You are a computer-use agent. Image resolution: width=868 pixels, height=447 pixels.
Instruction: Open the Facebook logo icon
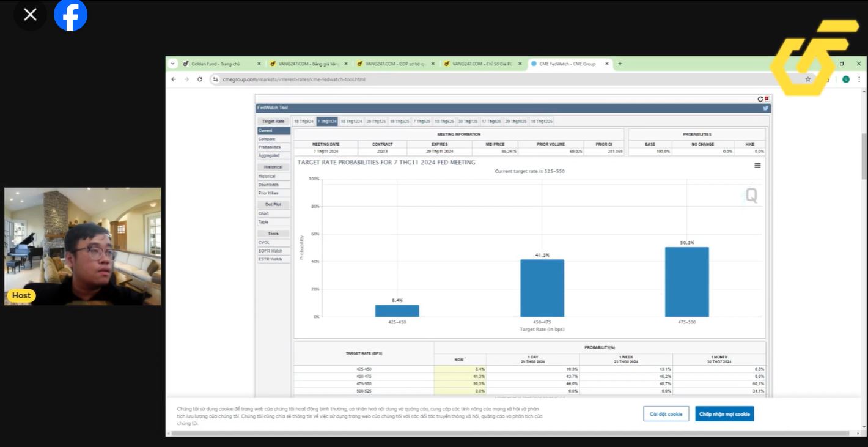coord(70,15)
